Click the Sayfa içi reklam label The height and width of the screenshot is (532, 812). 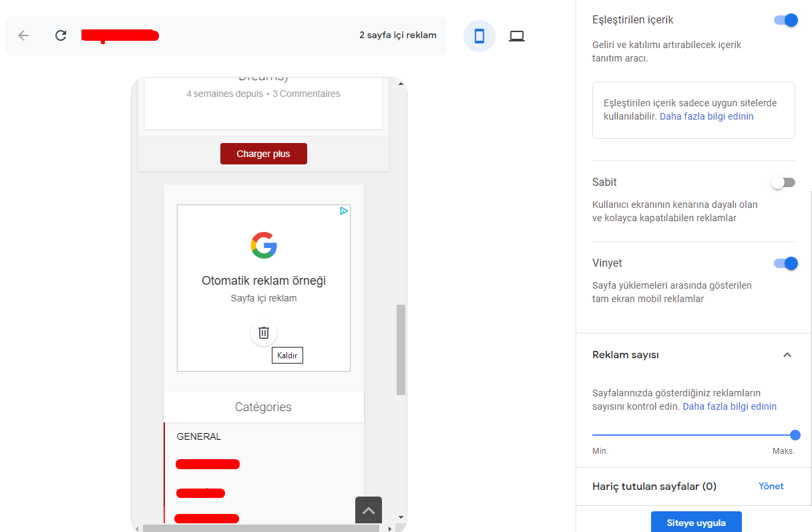(x=264, y=298)
